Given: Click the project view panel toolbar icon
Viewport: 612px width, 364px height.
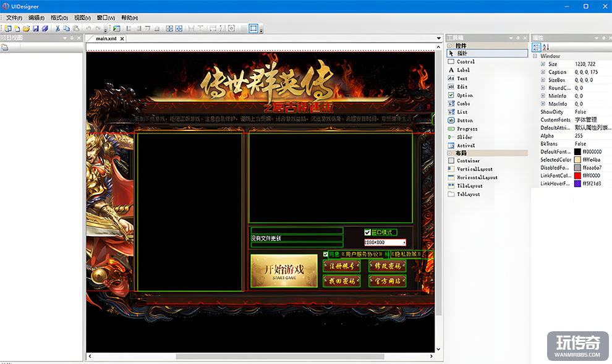Looking at the screenshot, I should point(5,48).
